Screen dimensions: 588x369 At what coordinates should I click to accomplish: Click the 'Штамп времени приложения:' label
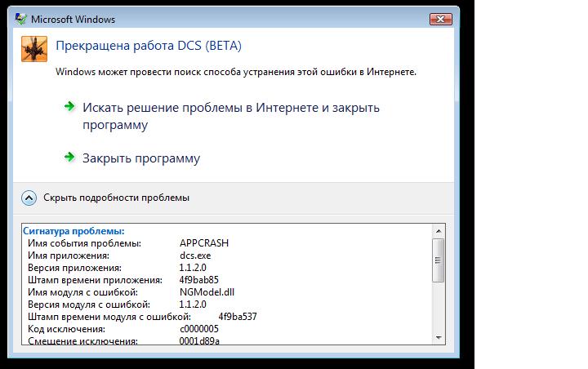95,280
